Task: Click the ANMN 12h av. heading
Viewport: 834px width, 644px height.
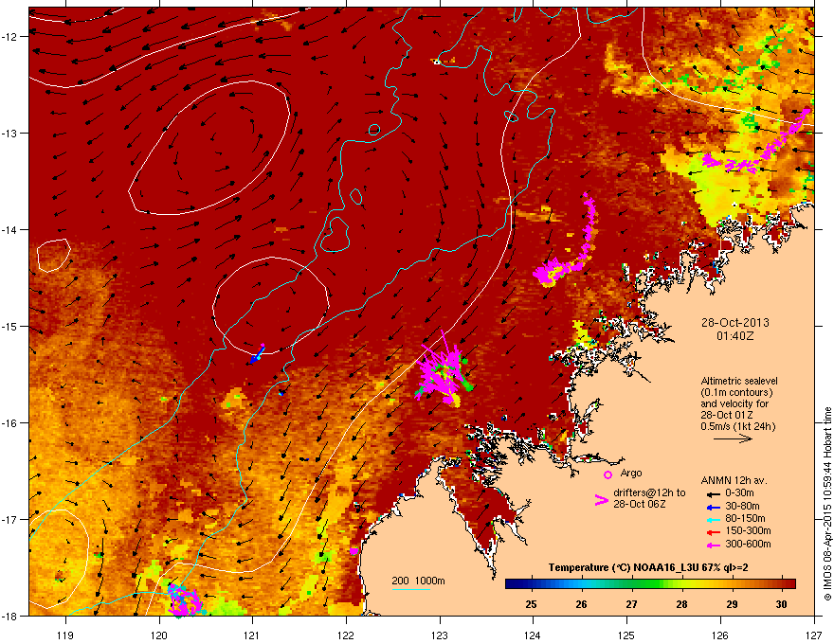Action: tap(734, 480)
